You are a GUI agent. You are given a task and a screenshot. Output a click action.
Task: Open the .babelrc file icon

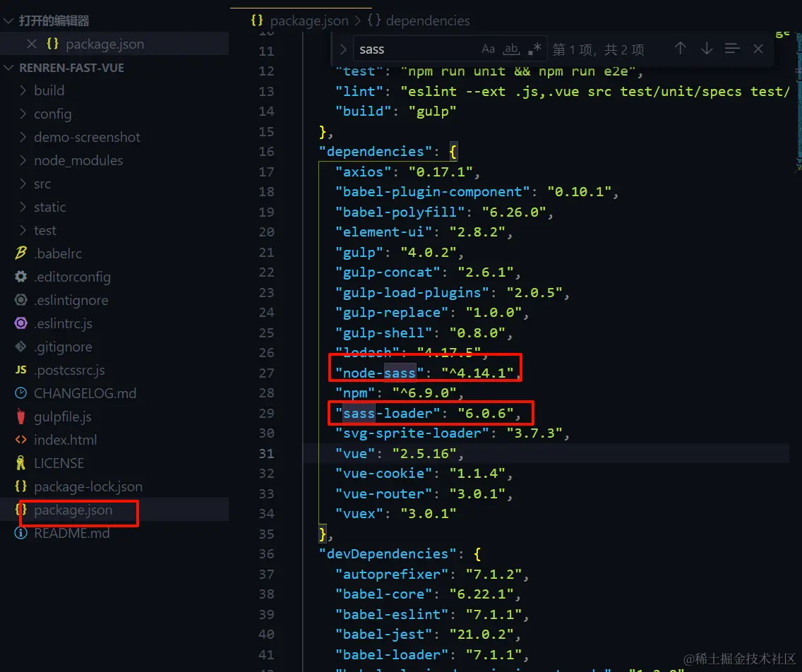(x=21, y=253)
